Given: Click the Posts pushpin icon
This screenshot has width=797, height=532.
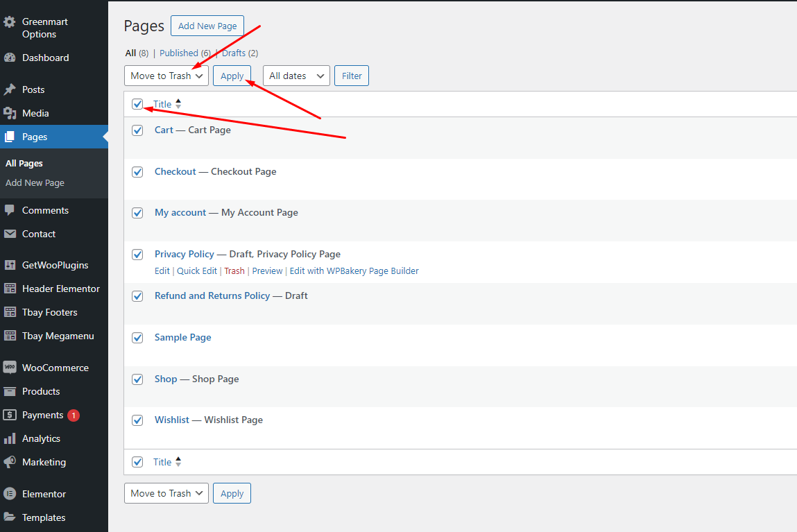Looking at the screenshot, I should click(10, 89).
